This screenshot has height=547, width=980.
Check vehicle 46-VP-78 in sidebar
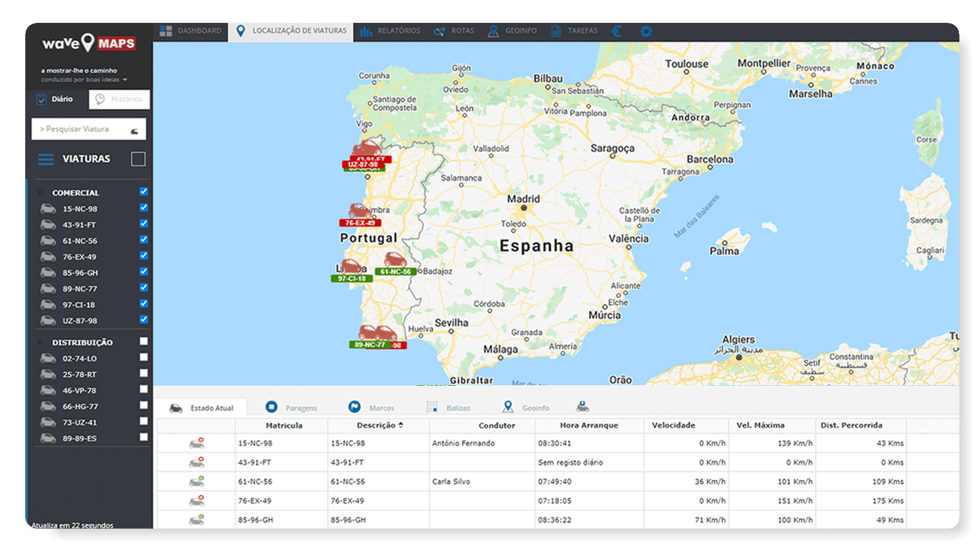tap(144, 389)
